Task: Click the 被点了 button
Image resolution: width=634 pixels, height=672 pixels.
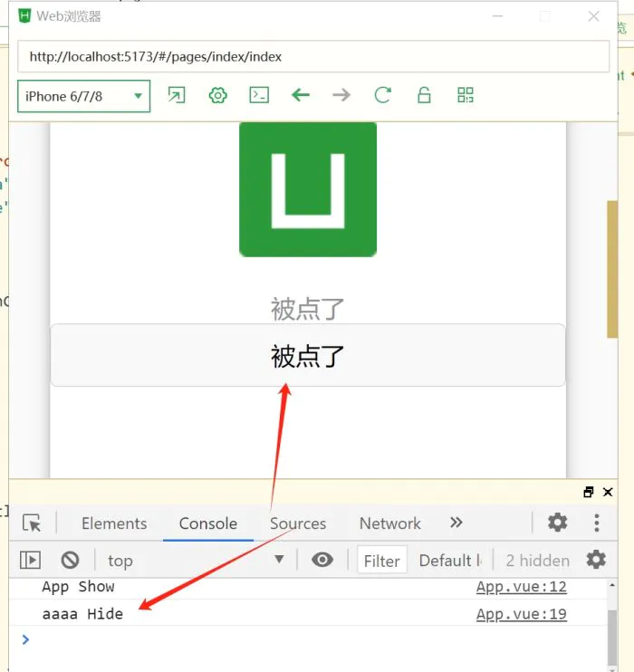Action: click(x=308, y=355)
